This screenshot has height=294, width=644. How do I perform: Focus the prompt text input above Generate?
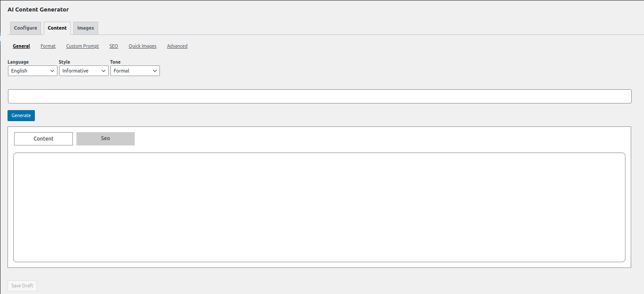(319, 96)
